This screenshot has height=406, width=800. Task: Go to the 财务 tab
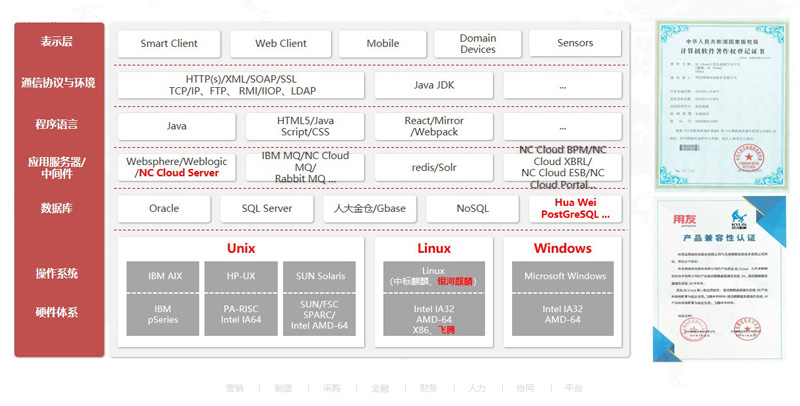(428, 387)
